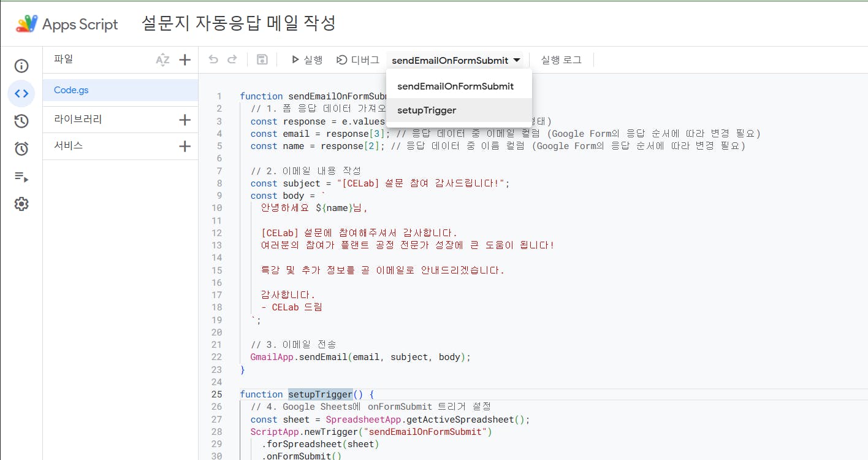
Task: Click the ScriptApp.newTrigger code line
Action: point(371,432)
